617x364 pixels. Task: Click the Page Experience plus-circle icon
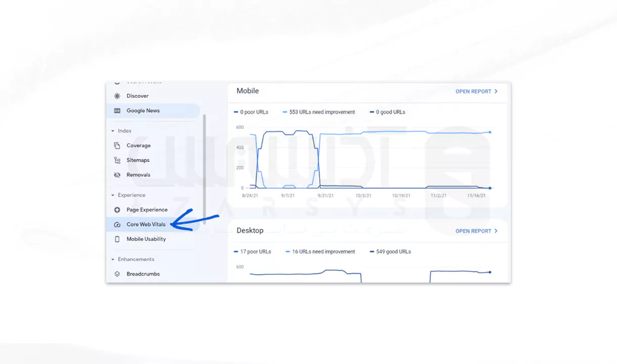click(117, 210)
